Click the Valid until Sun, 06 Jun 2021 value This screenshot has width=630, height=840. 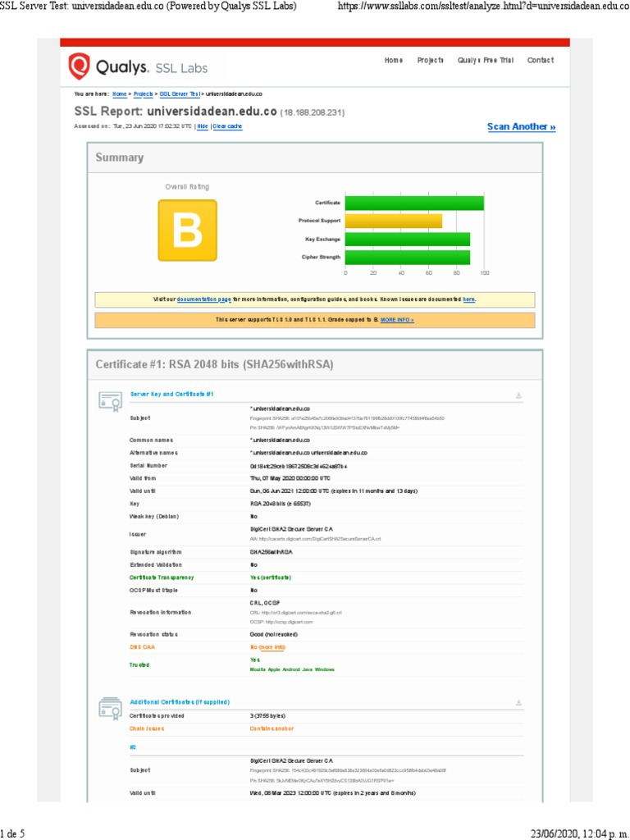point(333,491)
